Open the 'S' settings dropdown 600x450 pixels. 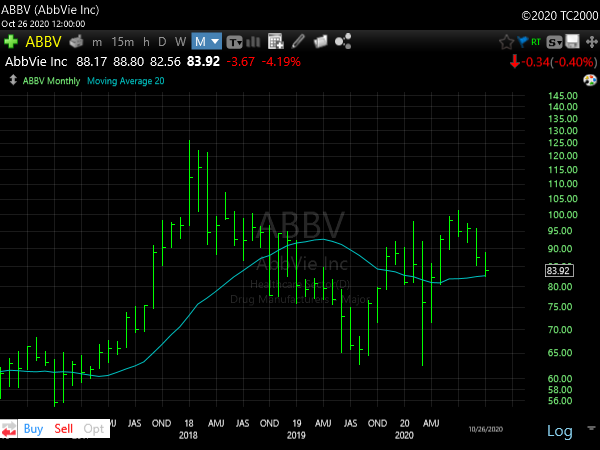coord(554,42)
